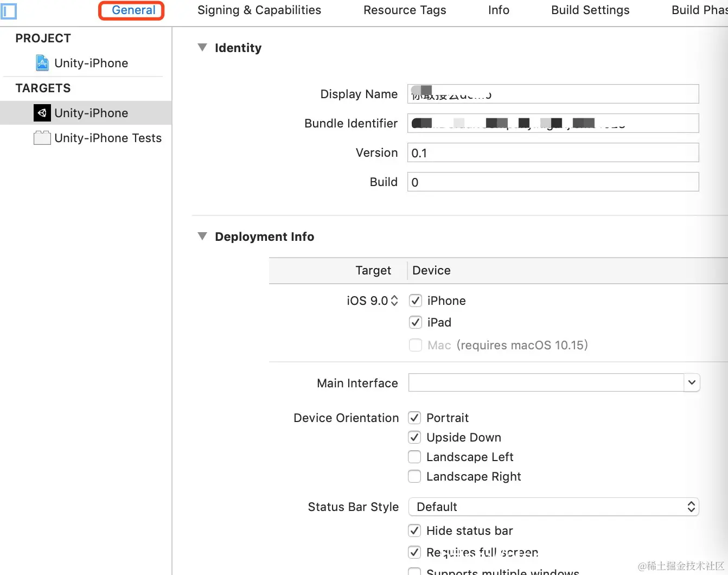Viewport: 728px width, 575px height.
Task: Uncheck Portrait orientation
Action: point(414,418)
